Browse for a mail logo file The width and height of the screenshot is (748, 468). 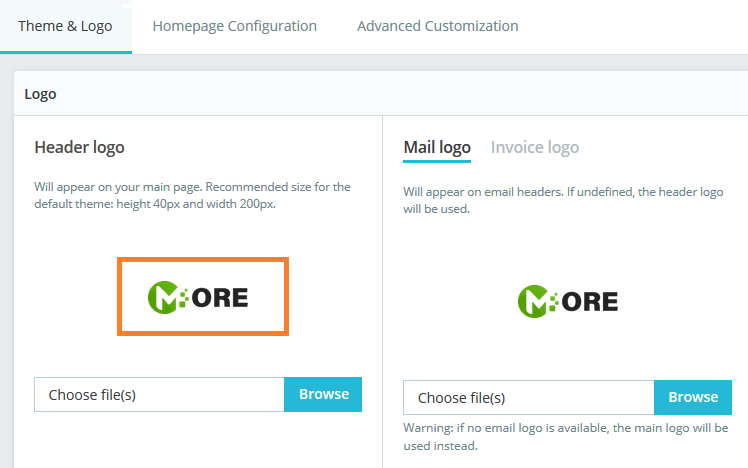(693, 397)
